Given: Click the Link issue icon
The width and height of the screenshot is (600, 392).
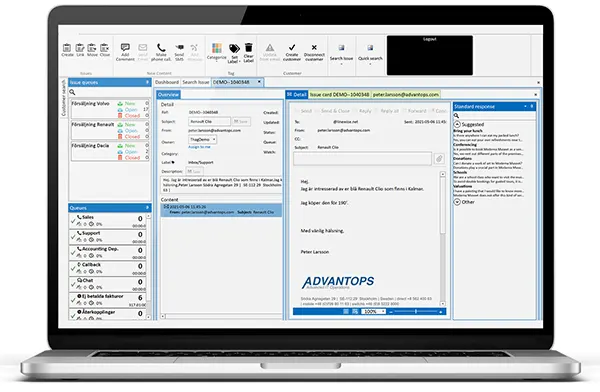Looking at the screenshot, I should point(80,48).
